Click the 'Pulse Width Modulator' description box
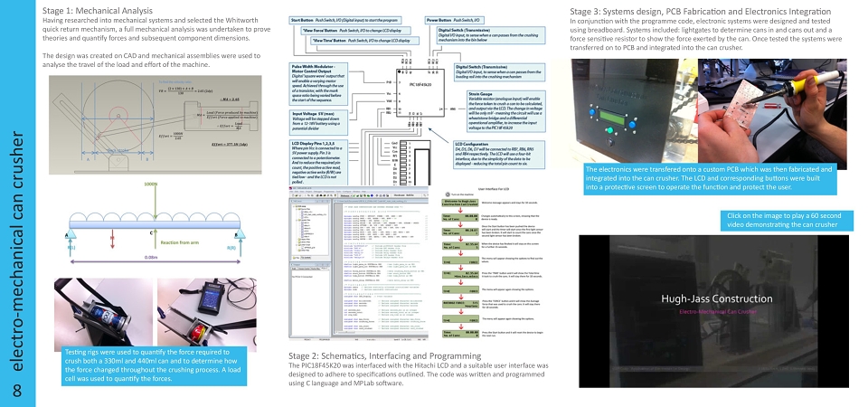Image resolution: width=868 pixels, height=407 pixels. [x=319, y=84]
